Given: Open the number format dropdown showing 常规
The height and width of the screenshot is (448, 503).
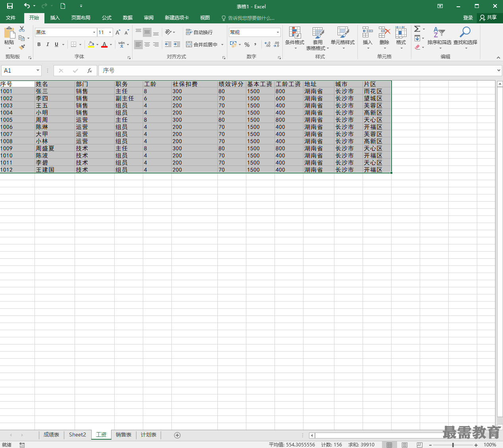Looking at the screenshot, I should click(x=278, y=32).
